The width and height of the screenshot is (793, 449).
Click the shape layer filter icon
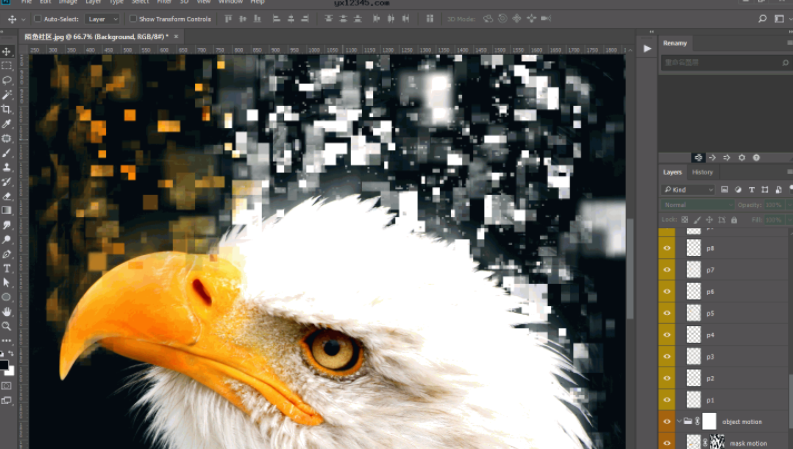[x=765, y=190]
